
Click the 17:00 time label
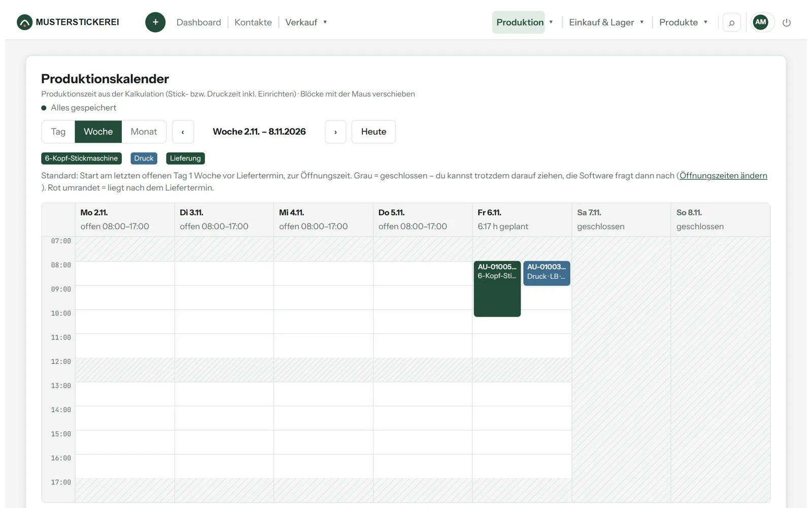point(61,482)
